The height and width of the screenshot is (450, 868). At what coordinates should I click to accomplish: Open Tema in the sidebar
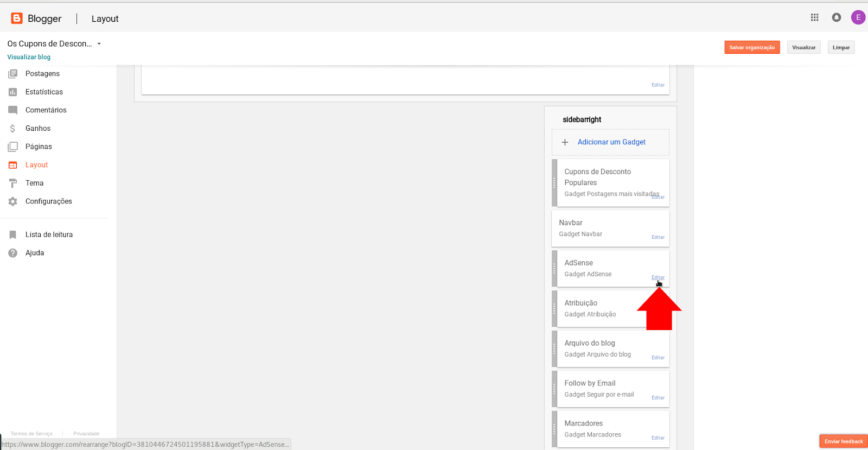coord(34,183)
